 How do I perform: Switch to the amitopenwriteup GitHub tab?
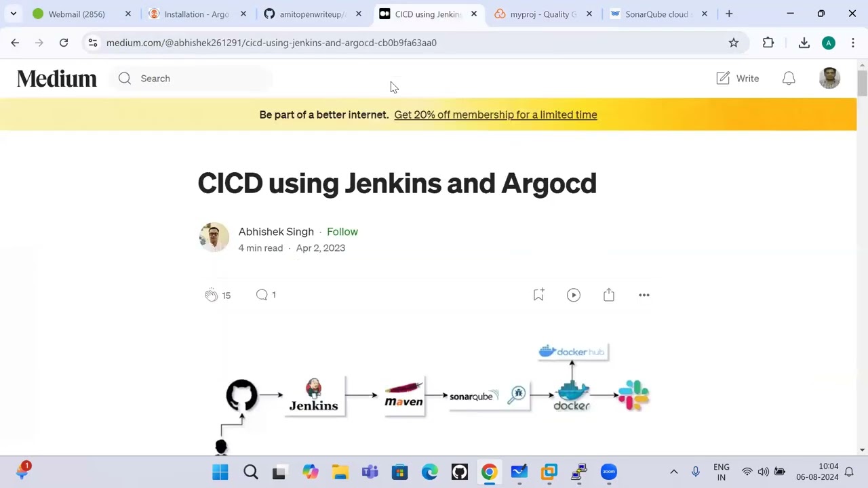313,14
